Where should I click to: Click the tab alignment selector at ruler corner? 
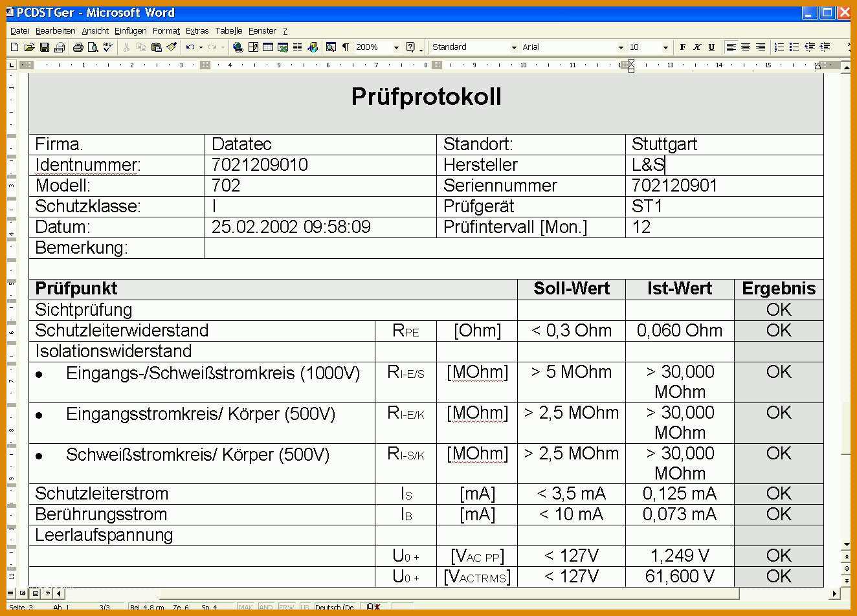pos(12,65)
